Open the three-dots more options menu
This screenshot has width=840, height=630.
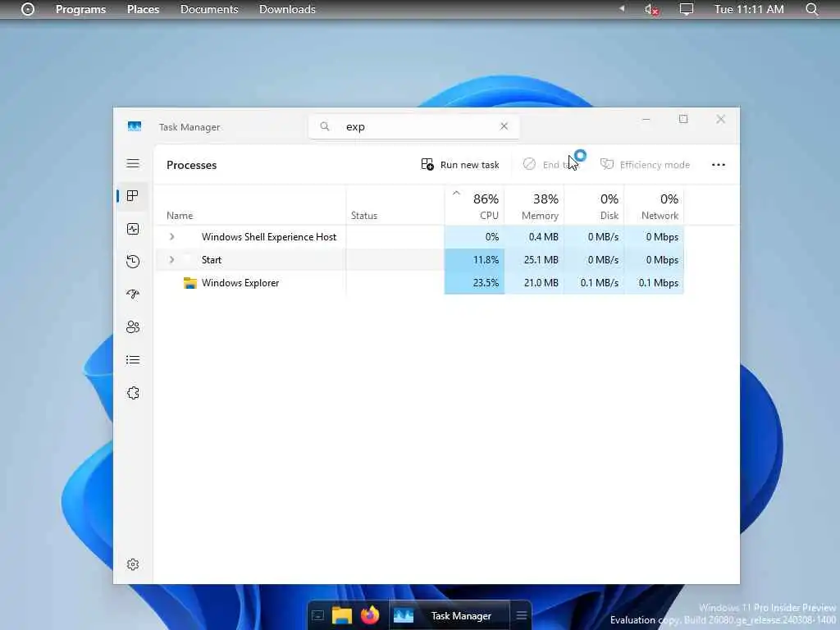click(719, 164)
